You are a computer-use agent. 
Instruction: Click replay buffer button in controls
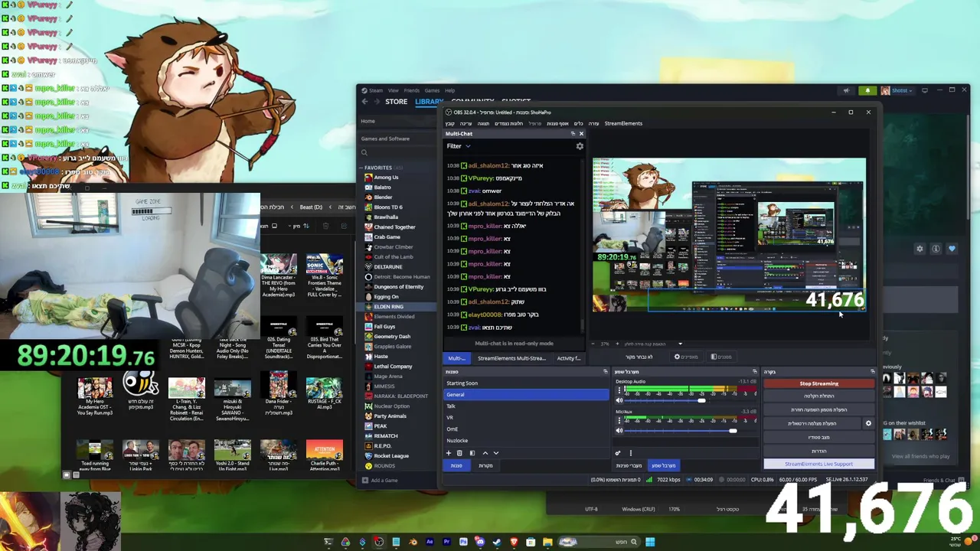[818, 409]
